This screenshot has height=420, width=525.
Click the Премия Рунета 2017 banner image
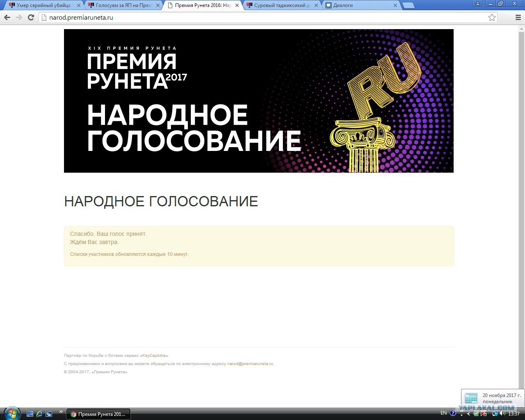click(x=259, y=101)
